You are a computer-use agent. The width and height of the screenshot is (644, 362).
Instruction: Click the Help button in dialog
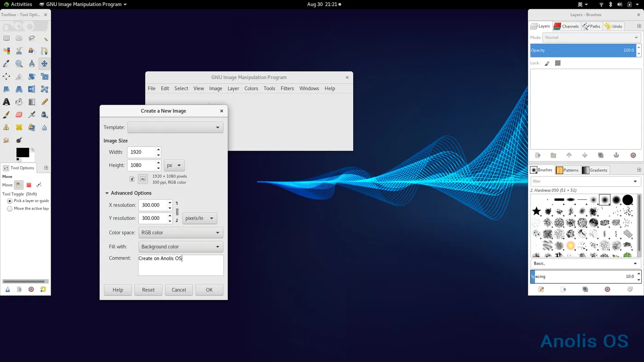click(118, 290)
